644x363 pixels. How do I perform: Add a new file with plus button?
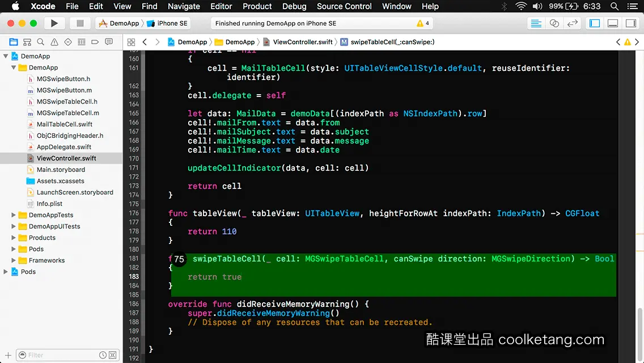(8, 355)
